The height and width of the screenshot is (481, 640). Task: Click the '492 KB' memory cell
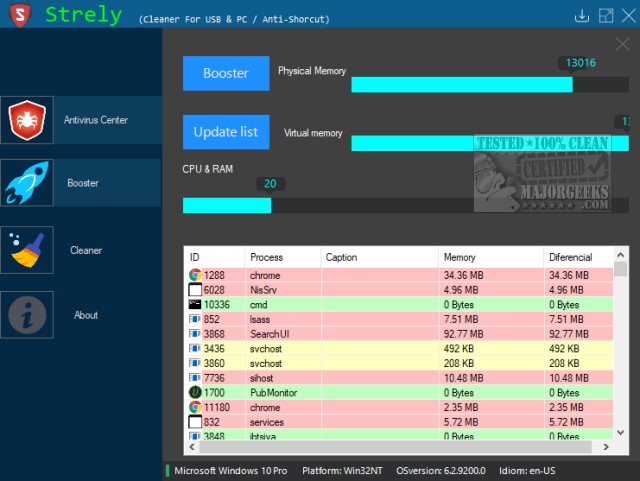click(x=459, y=349)
